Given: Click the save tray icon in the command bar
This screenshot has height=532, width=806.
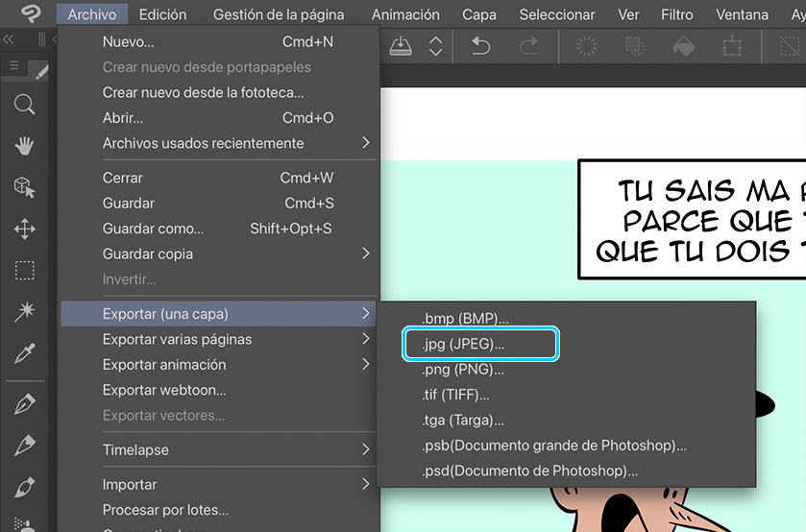Looking at the screenshot, I should tap(401, 46).
